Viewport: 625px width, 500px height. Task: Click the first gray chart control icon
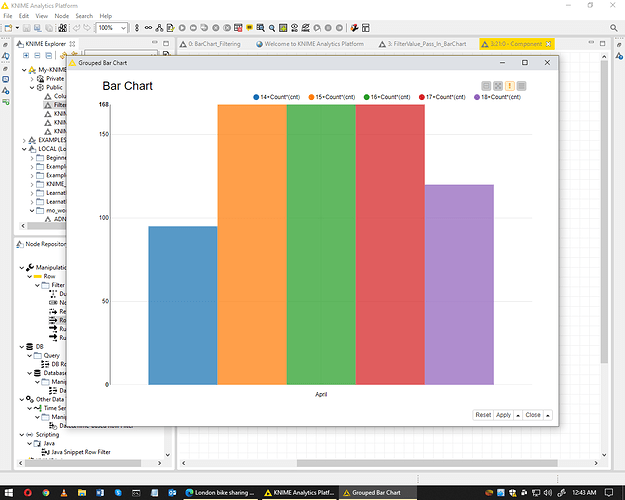(486, 86)
